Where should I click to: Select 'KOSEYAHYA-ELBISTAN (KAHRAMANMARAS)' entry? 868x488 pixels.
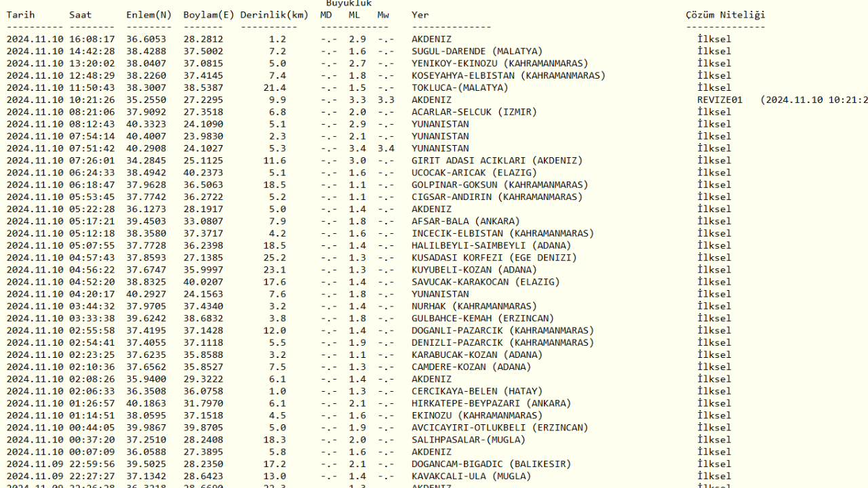(509, 76)
